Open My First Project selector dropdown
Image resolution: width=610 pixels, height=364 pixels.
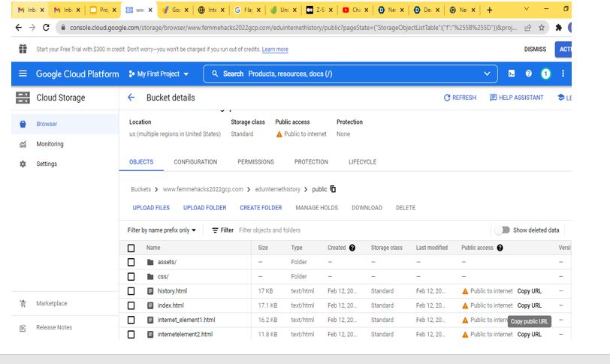pyautogui.click(x=159, y=74)
